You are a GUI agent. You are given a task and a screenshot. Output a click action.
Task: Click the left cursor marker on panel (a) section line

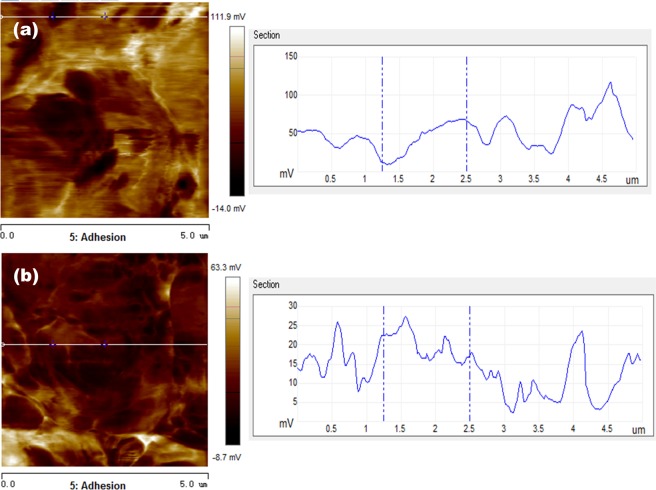[x=53, y=17]
